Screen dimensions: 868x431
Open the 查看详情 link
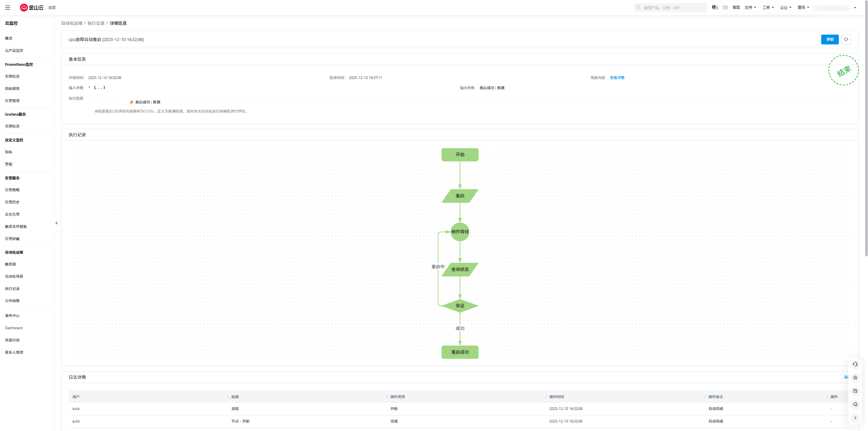617,78
